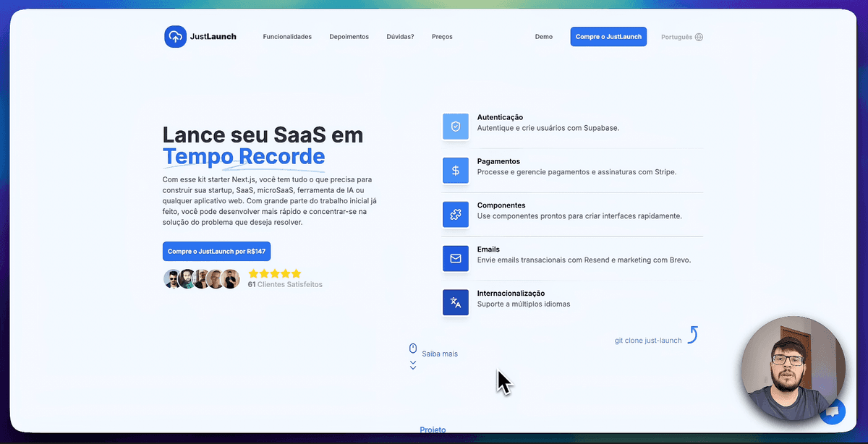
Task: Click the JustLaunch cloud logo icon
Action: pyautogui.click(x=175, y=37)
